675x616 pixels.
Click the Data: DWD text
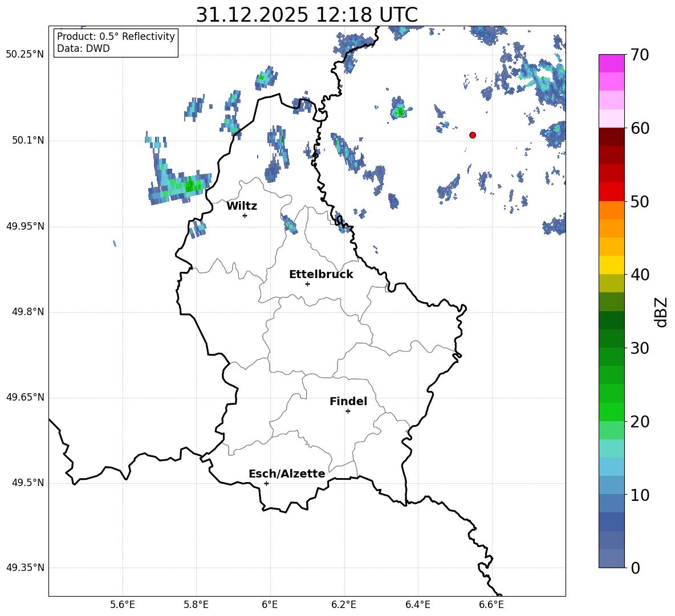(x=83, y=48)
